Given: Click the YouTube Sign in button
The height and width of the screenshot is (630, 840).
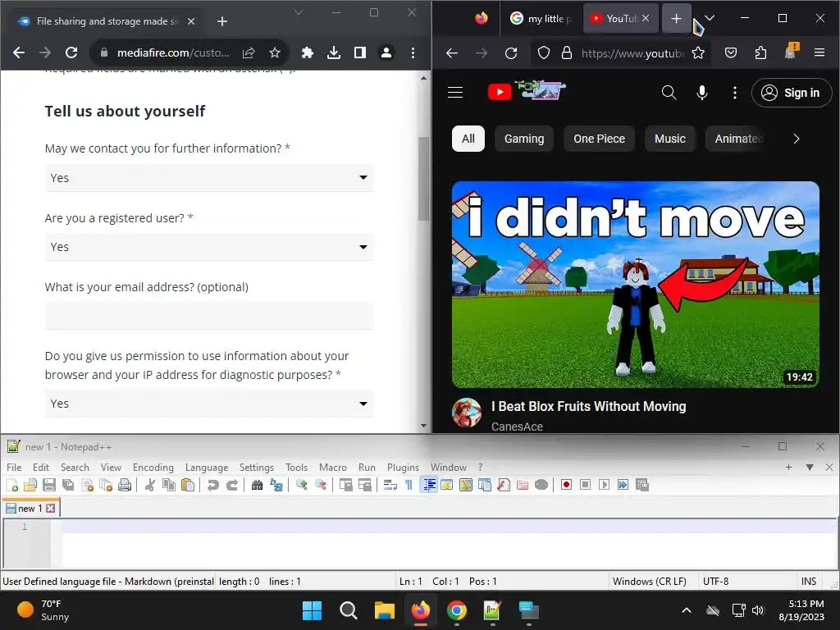Looking at the screenshot, I should [x=792, y=93].
